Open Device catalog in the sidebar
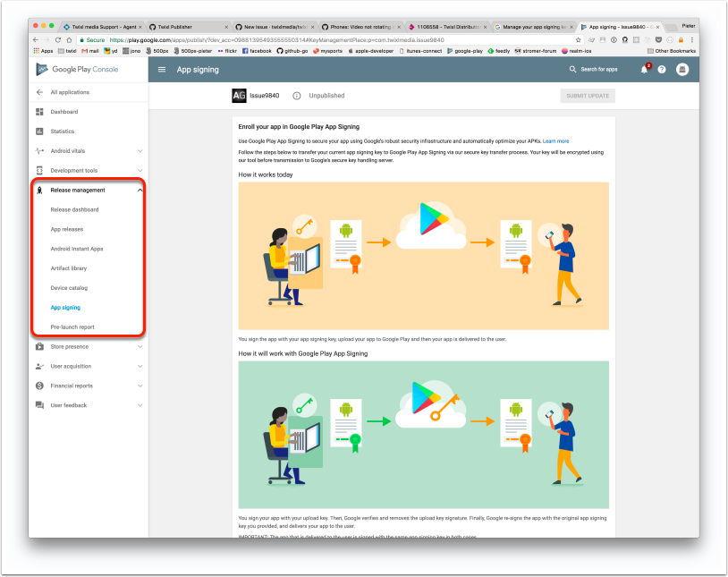This screenshot has width=728, height=577. (x=69, y=287)
